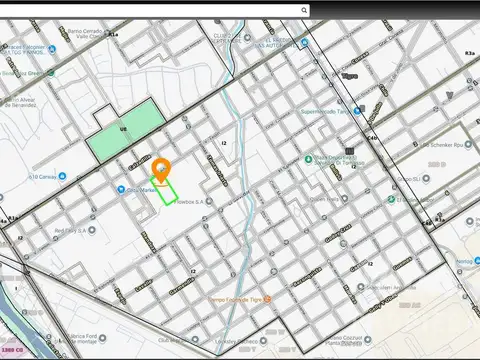Screen dimensions: 480x360
Task: Open the blue marker beside Valle Claro-area store
Action: click(52, 50)
